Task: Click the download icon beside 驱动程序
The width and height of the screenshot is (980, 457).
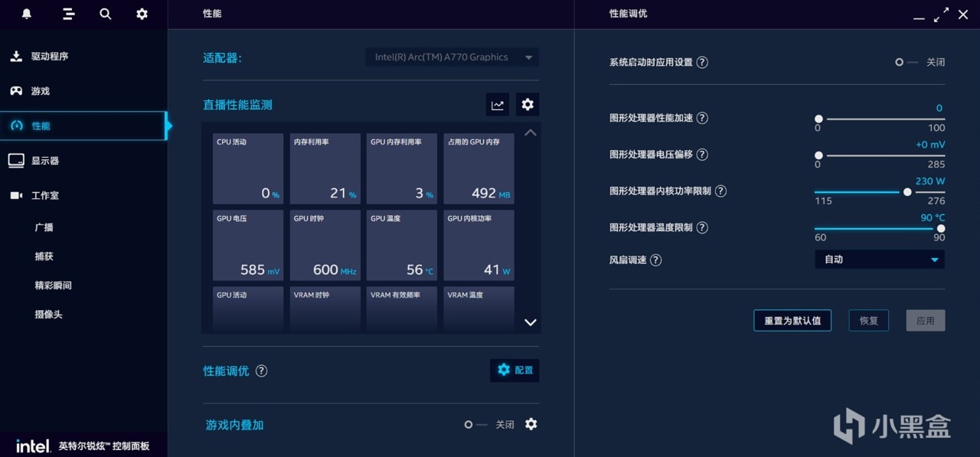Action: [x=15, y=56]
